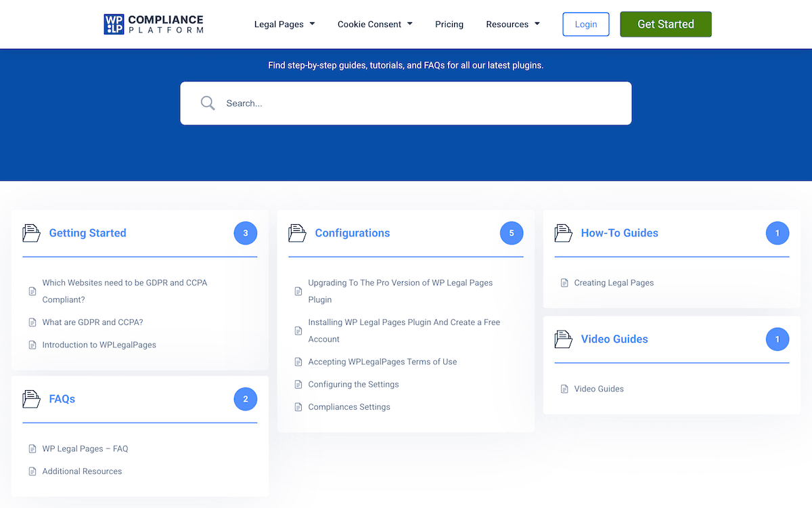Open the Video Guides category heading
Screen dimensions: 812x508
click(x=614, y=339)
